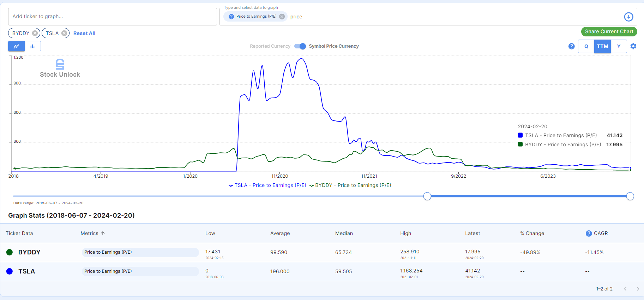Click the Latest column header

[473, 233]
